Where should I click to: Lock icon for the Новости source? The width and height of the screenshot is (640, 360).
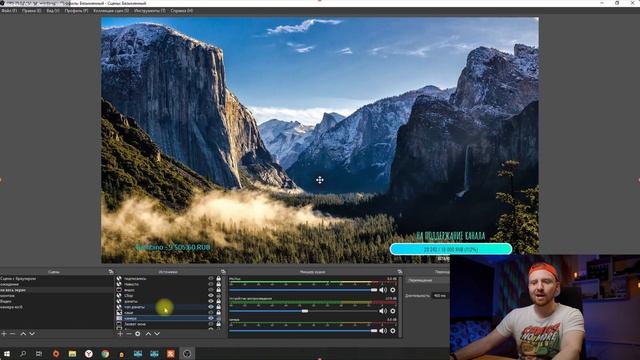tap(218, 284)
